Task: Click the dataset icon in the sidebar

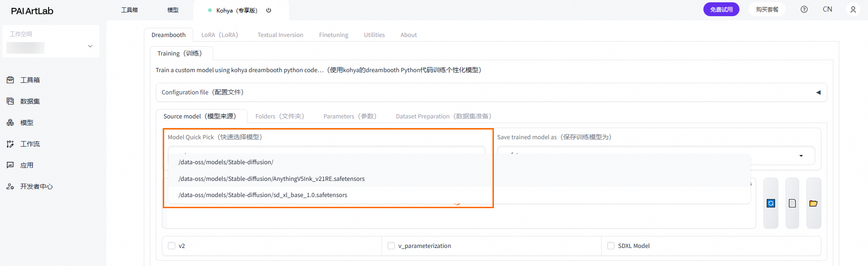Action: tap(10, 101)
